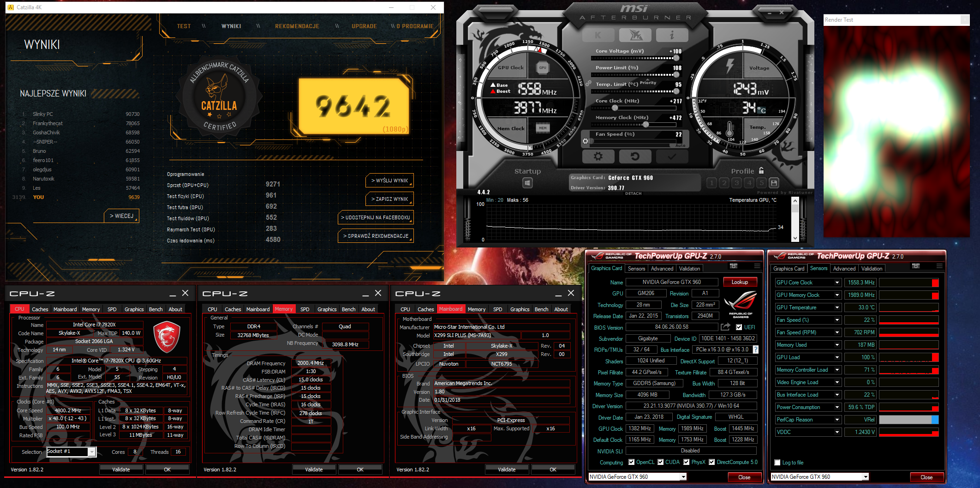Click the MSI shield logo in CPU-Z CPU tab
This screenshot has height=488, width=980.
[166, 337]
